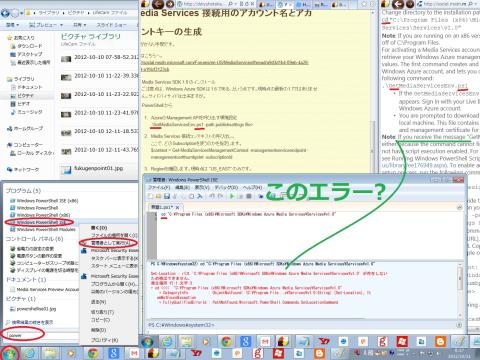Image resolution: width=480 pixels, height=360 pixels.
Task: Expand the command pane with its round chevron
Action: click(x=459, y=324)
